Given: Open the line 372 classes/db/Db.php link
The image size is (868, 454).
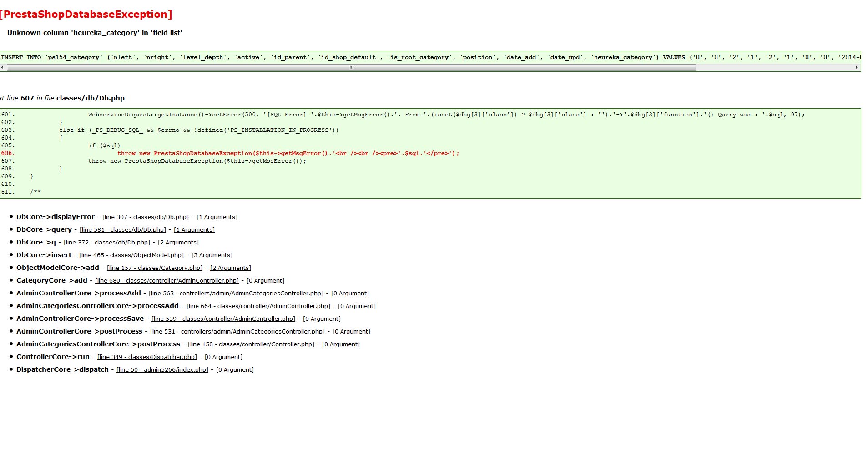Looking at the screenshot, I should point(107,243).
